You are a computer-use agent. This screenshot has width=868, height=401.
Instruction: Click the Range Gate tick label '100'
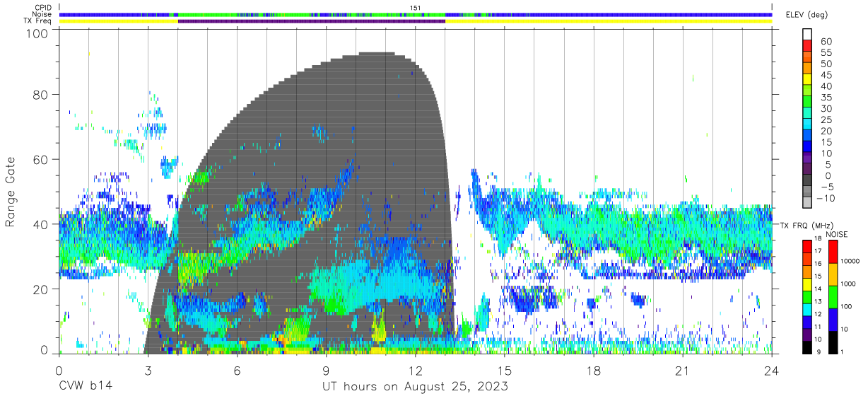pos(38,33)
